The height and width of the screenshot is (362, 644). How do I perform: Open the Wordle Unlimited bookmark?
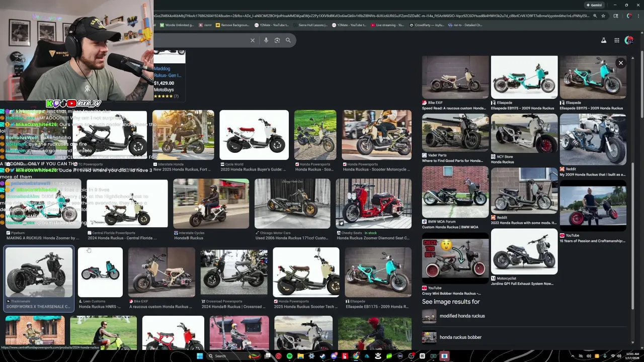pos(177,25)
